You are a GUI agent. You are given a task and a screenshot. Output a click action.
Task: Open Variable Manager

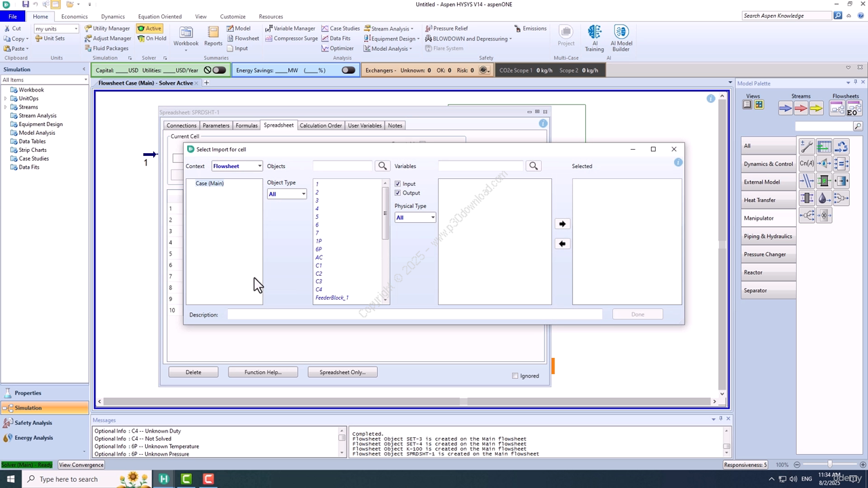(x=290, y=28)
